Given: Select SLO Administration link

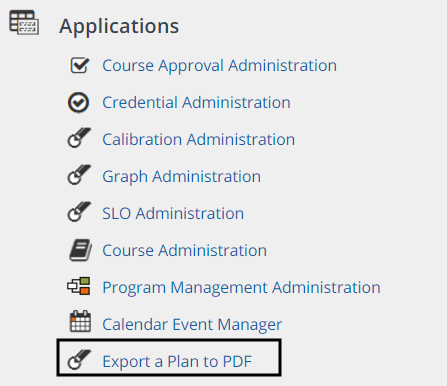Looking at the screenshot, I should (173, 213).
